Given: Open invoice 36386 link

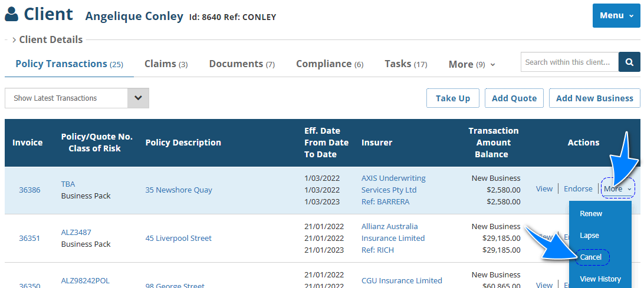Looking at the screenshot, I should coord(29,190).
